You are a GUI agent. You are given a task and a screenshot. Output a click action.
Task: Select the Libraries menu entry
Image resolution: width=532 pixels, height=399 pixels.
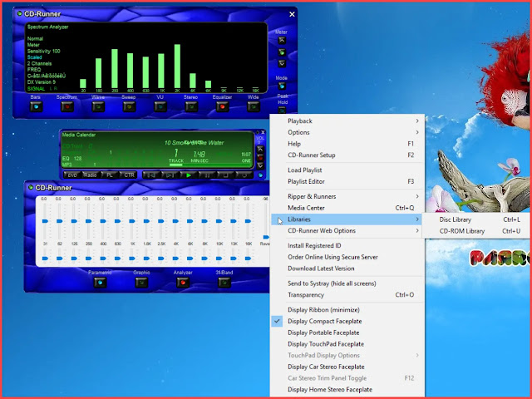coord(347,219)
